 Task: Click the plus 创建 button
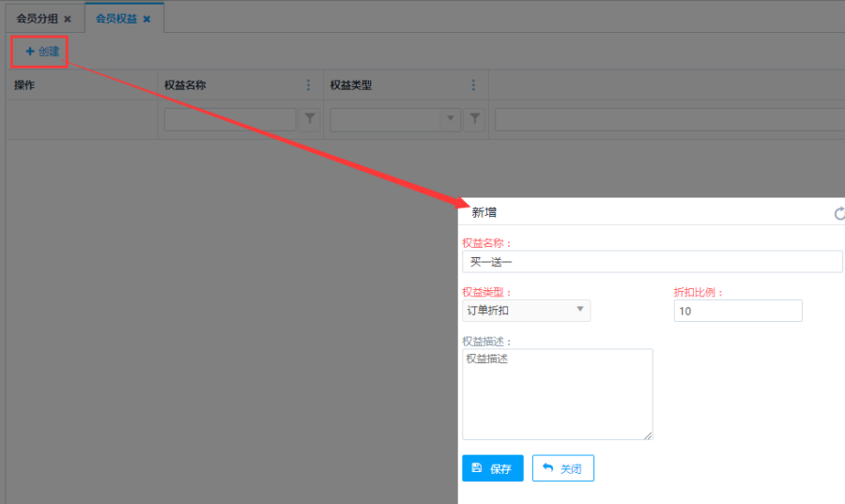click(42, 52)
